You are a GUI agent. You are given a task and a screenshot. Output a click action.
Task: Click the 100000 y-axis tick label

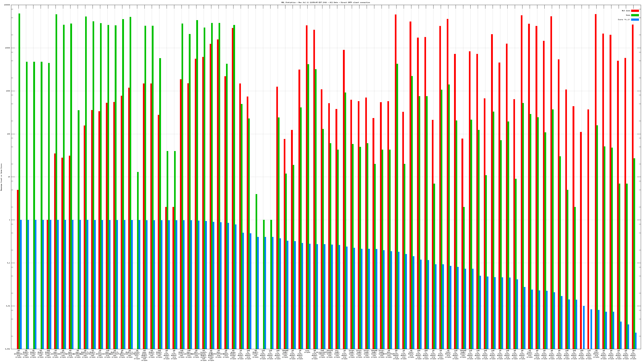point(7,5)
